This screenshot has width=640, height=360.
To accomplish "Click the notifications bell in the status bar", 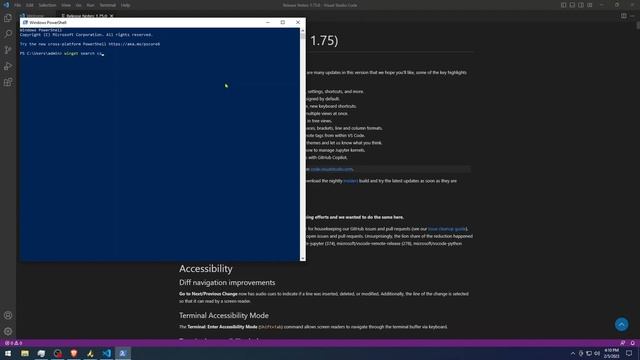I will click(x=633, y=343).
